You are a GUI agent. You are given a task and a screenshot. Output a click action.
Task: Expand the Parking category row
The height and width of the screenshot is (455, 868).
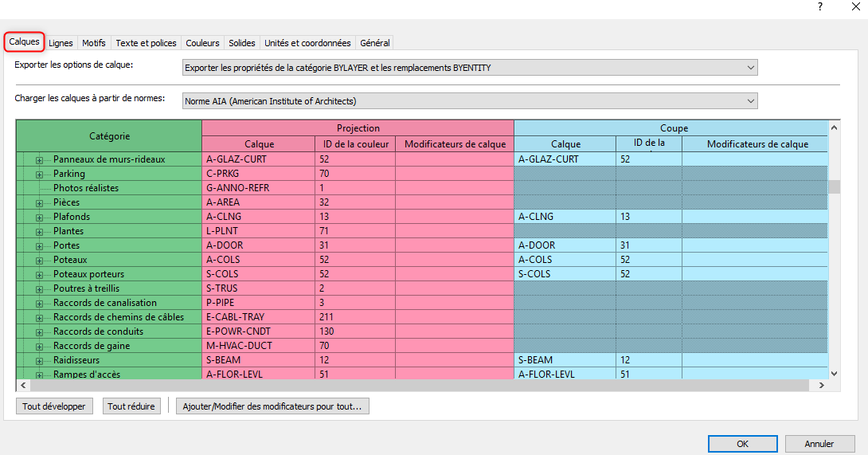point(39,175)
